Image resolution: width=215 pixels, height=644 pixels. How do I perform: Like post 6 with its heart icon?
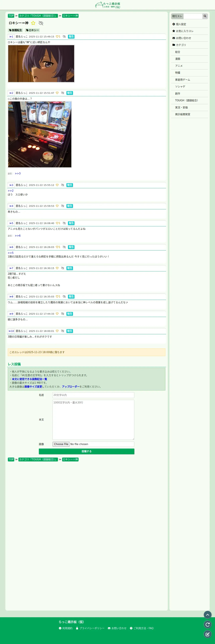click(58, 247)
